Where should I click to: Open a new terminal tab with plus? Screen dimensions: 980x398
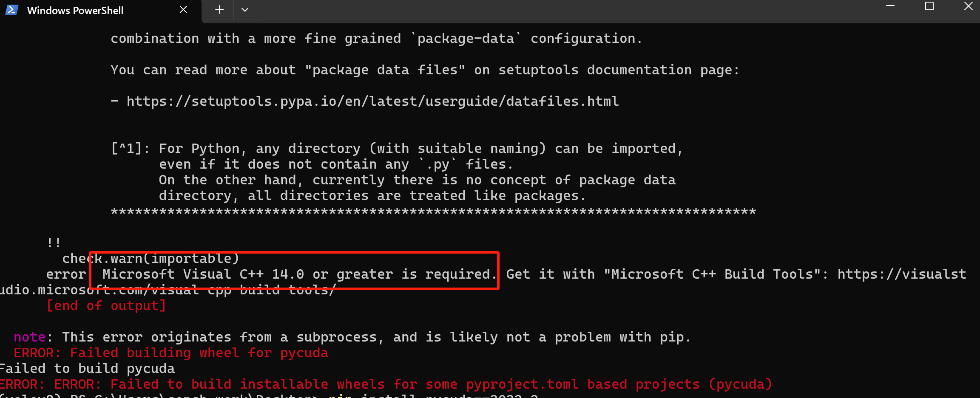[219, 10]
